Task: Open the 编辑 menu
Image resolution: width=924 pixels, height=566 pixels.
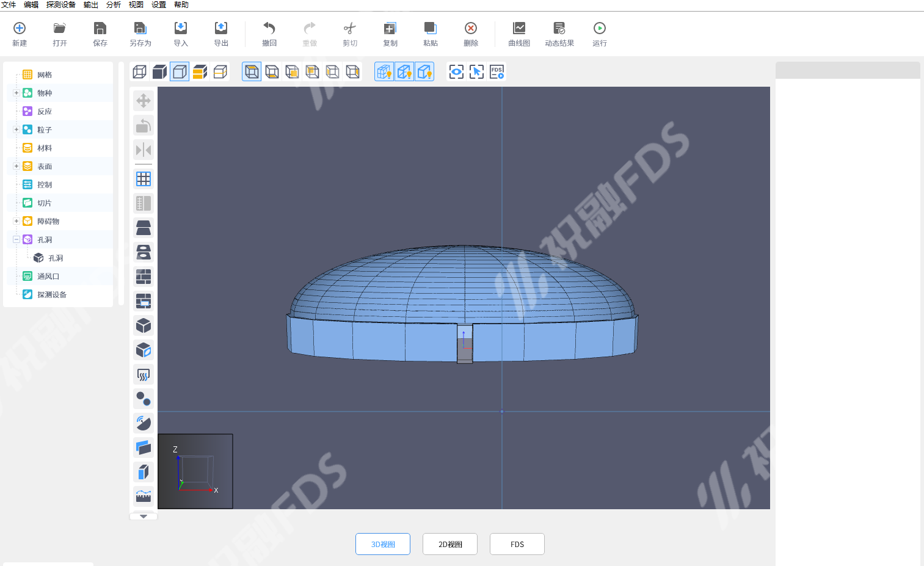Action: tap(31, 5)
